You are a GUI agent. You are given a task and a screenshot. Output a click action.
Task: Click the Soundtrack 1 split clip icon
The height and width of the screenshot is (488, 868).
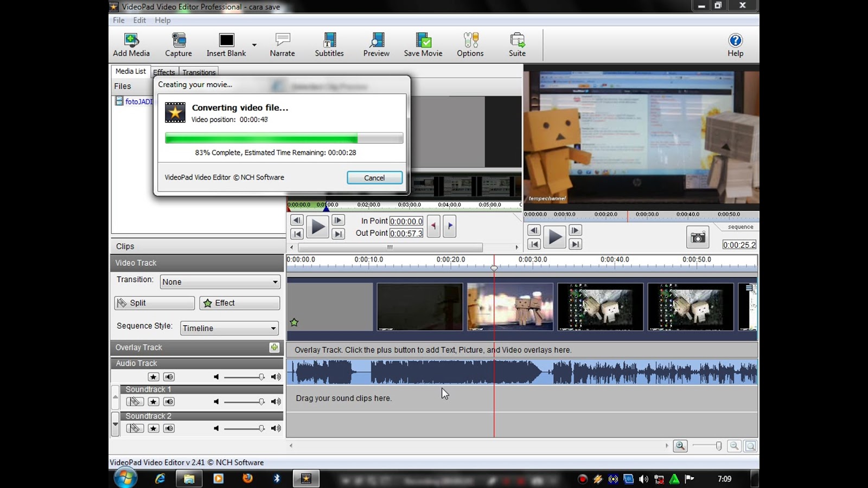click(x=135, y=402)
